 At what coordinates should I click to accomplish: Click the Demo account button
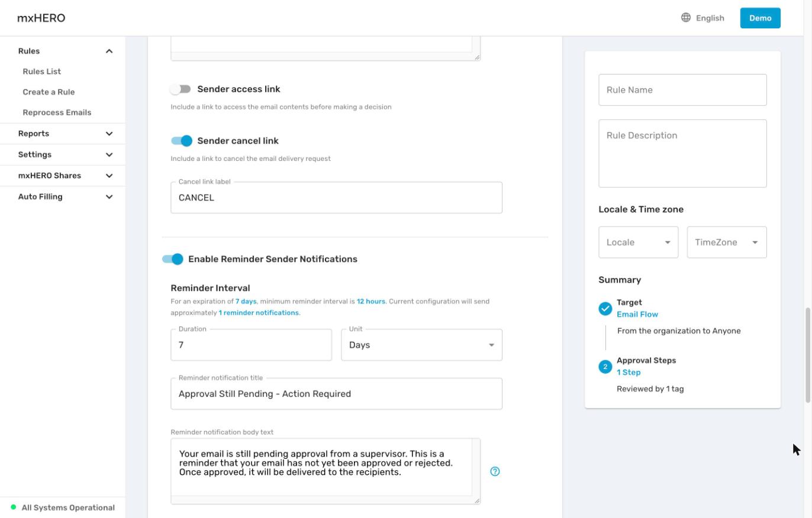(760, 18)
